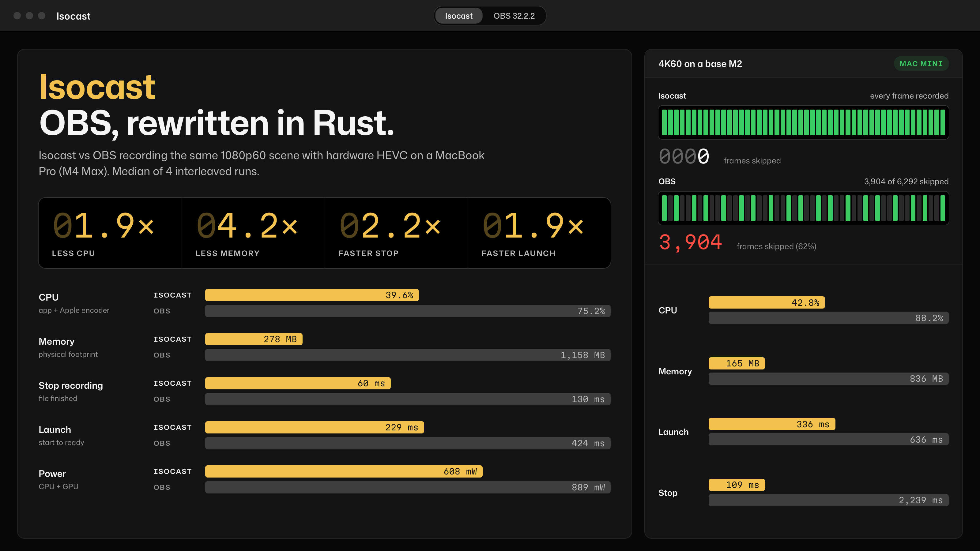Select the 04.2× LESS MEMORY stat card

(253, 233)
